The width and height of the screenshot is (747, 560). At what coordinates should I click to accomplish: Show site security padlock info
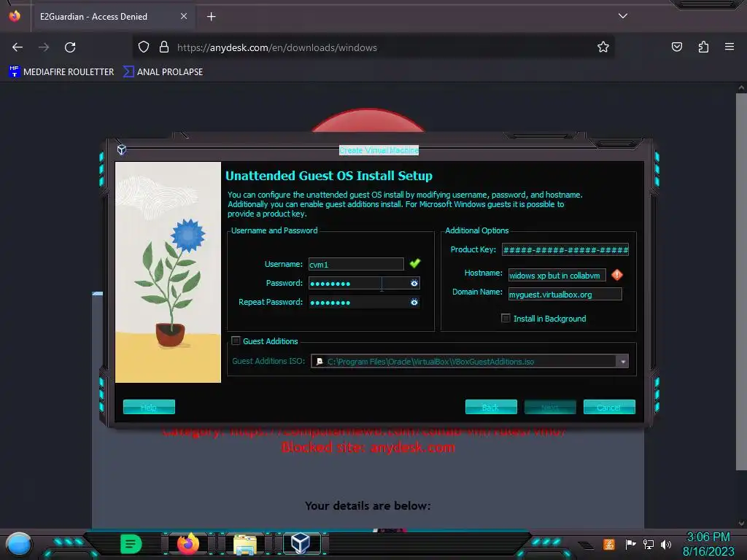pyautogui.click(x=164, y=47)
